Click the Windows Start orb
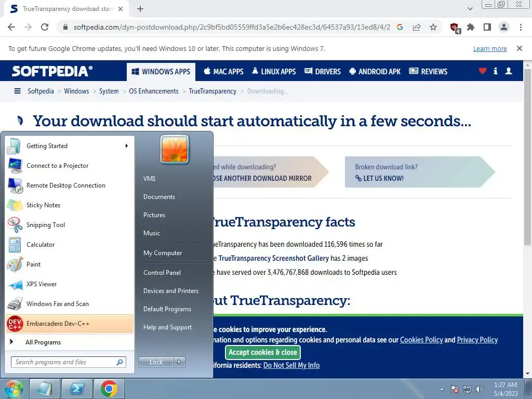 click(x=13, y=389)
